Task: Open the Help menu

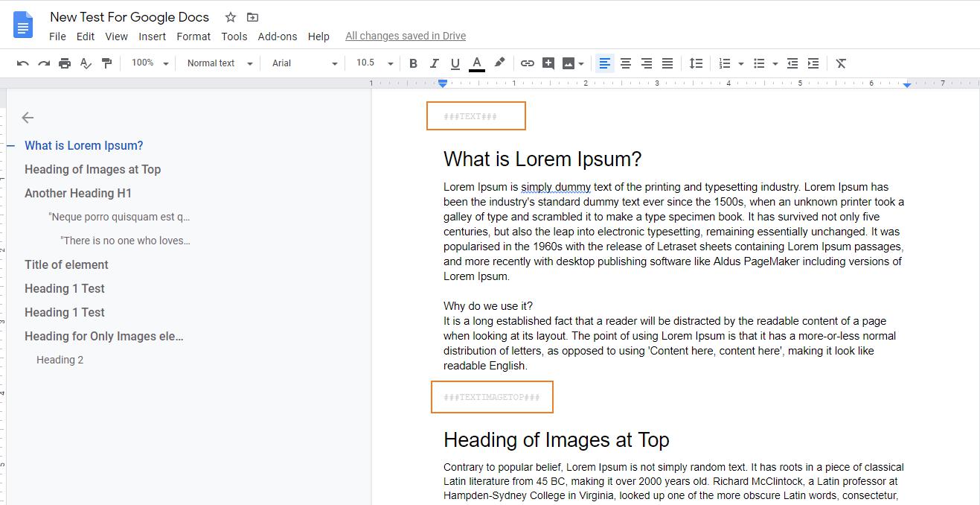Action: [318, 36]
